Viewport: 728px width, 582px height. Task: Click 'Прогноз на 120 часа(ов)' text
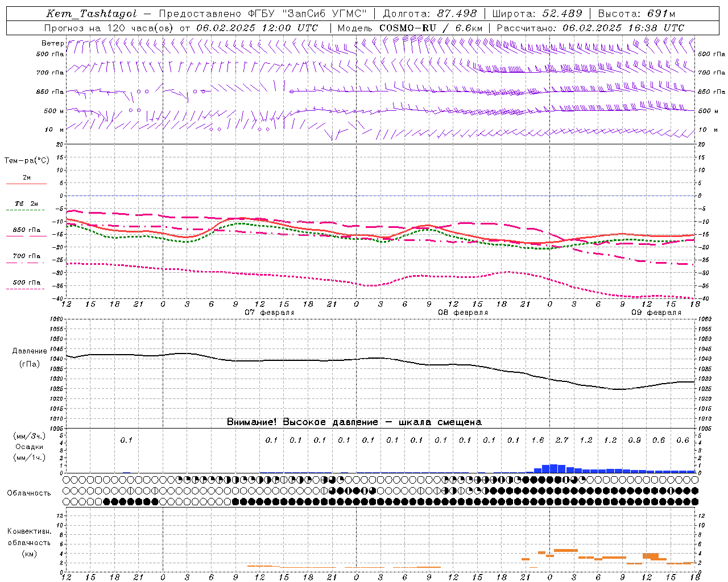pos(109,28)
